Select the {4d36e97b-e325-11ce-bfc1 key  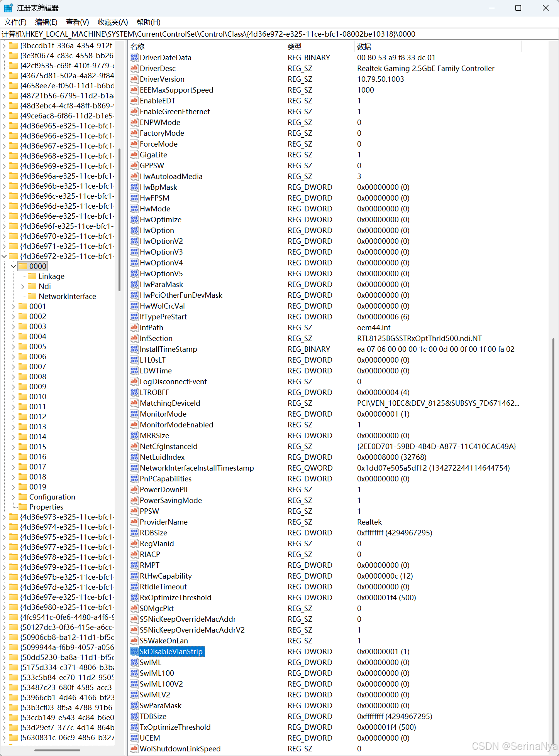pos(67,577)
